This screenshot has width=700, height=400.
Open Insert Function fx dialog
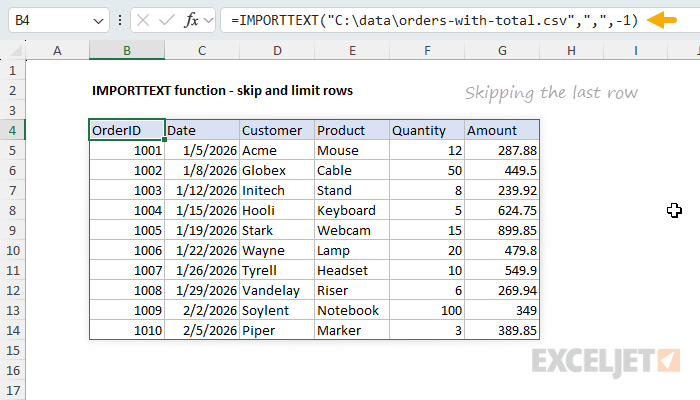192,21
